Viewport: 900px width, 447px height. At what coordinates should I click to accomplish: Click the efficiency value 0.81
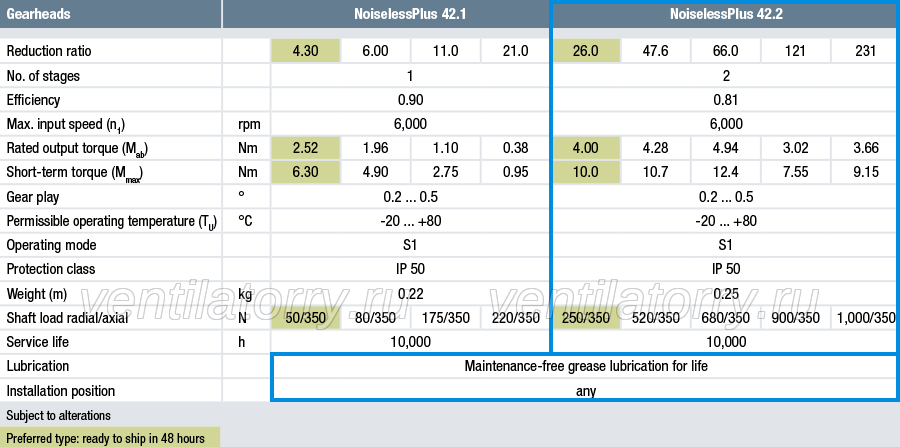(x=726, y=100)
